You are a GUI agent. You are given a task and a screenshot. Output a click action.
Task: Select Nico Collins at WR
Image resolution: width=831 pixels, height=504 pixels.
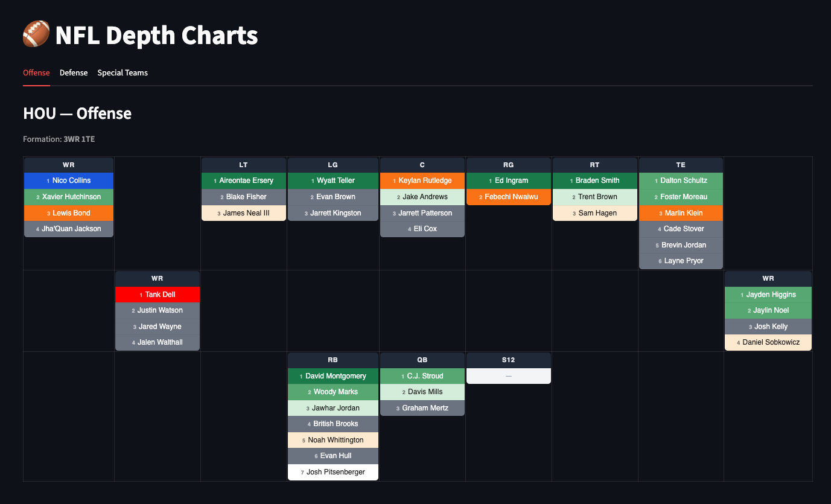69,180
